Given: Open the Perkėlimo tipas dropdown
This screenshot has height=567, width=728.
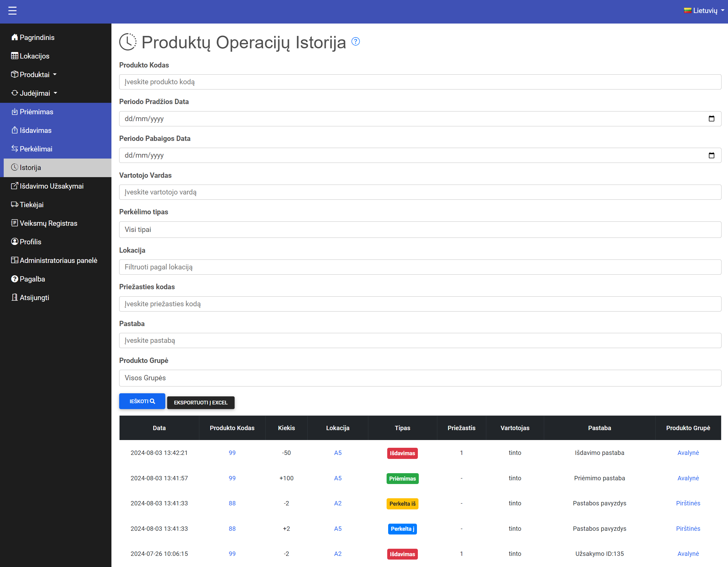Looking at the screenshot, I should pyautogui.click(x=420, y=229).
